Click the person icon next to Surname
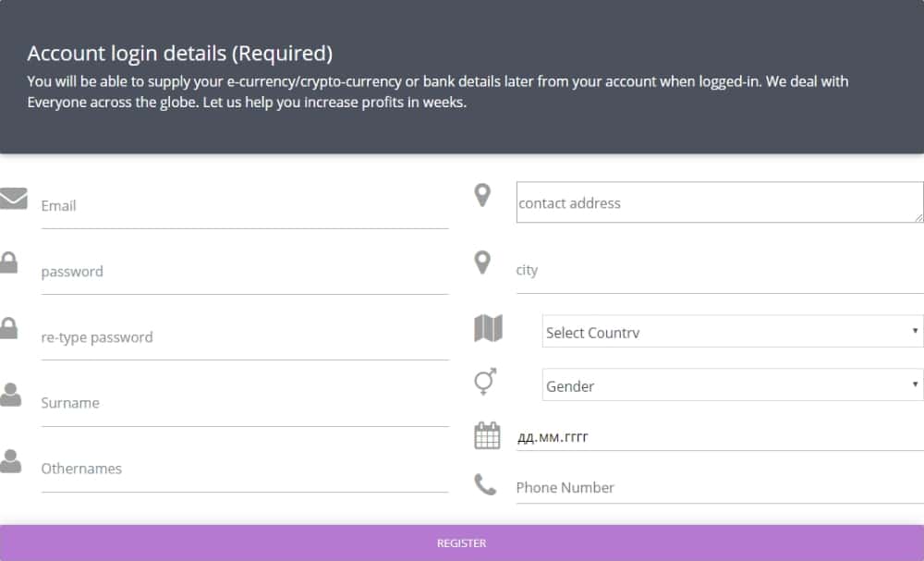The image size is (924, 561). pyautogui.click(x=10, y=395)
